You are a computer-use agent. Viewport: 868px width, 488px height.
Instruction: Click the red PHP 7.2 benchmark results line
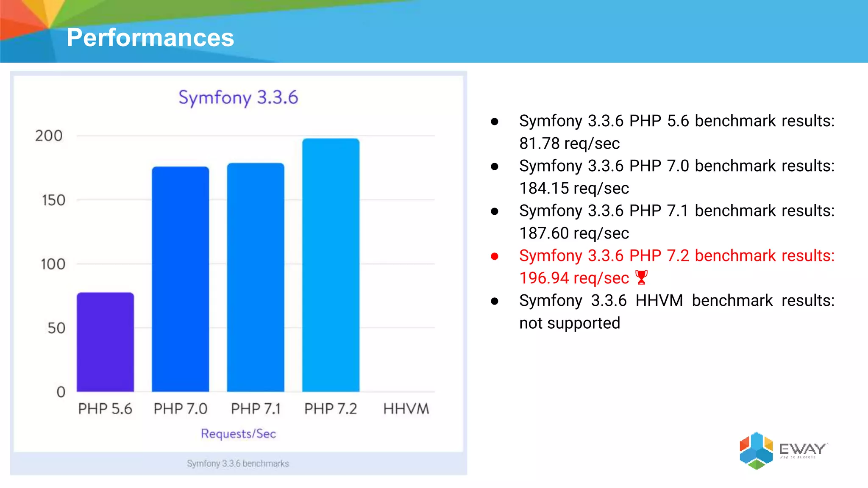click(677, 256)
